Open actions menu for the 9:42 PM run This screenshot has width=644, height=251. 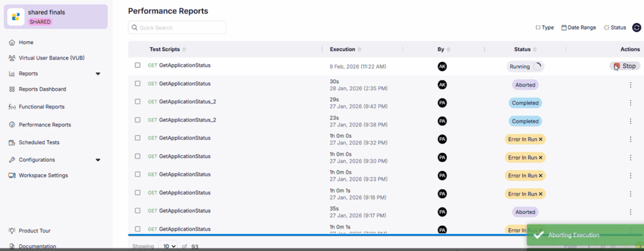630,103
